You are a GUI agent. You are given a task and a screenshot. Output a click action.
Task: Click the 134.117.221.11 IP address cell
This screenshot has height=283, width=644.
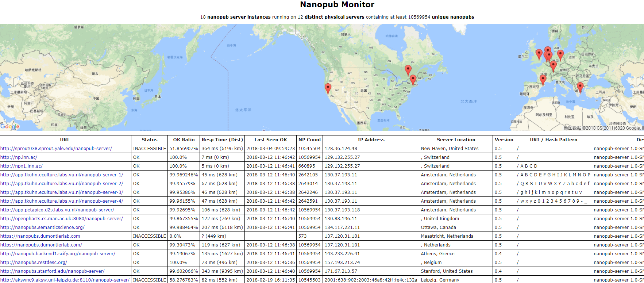371,227
